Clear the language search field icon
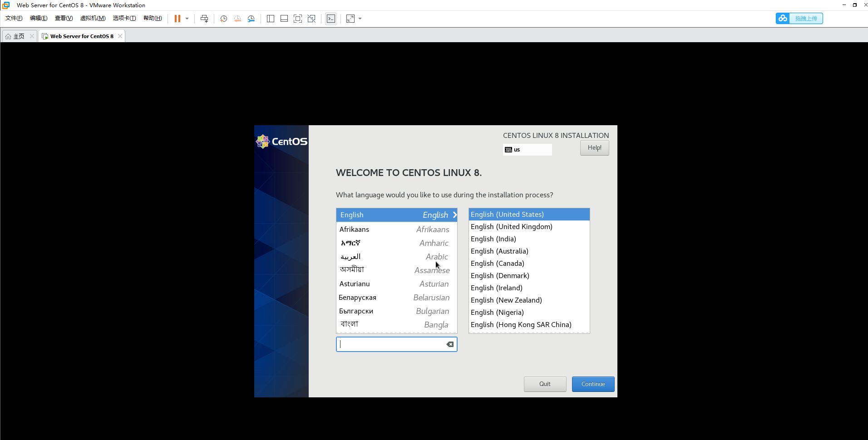This screenshot has width=868, height=440. pos(450,344)
